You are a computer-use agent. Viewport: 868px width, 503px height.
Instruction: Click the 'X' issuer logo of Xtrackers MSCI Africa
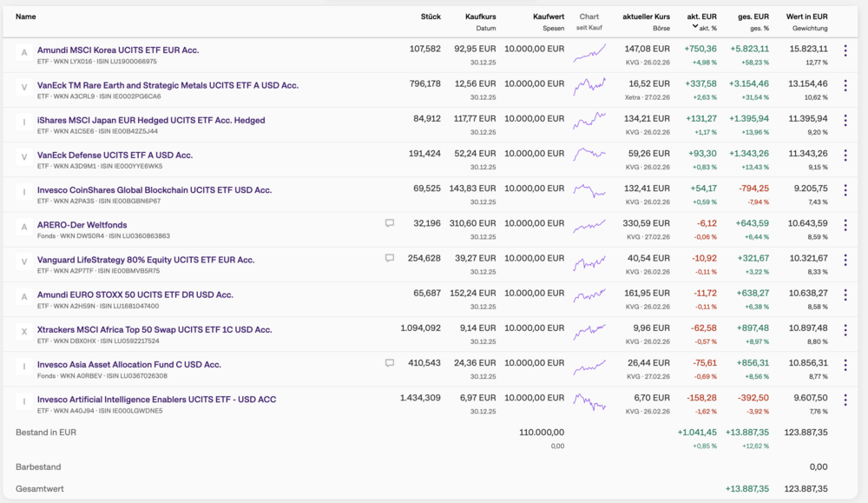click(23, 332)
